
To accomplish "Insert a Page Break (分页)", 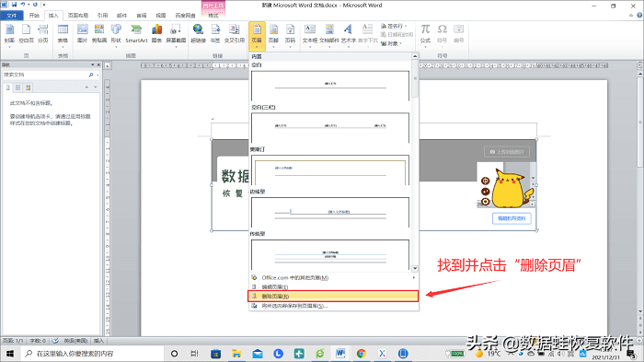I will (x=42, y=34).
